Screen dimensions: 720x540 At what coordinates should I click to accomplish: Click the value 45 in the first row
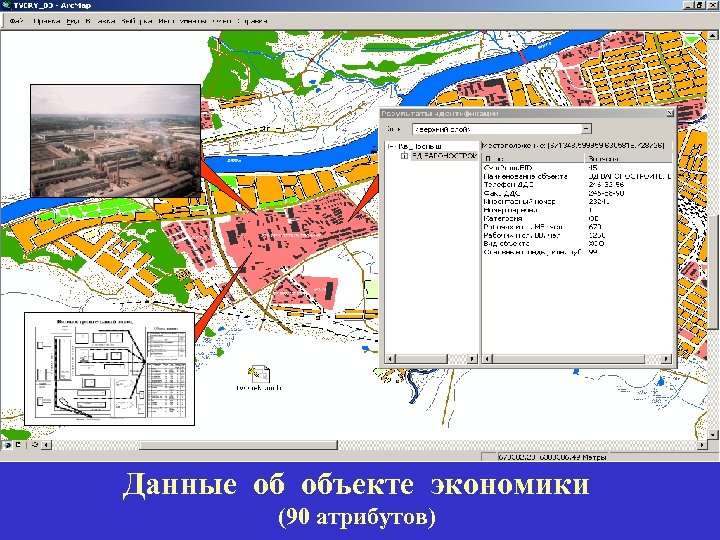pyautogui.click(x=593, y=168)
